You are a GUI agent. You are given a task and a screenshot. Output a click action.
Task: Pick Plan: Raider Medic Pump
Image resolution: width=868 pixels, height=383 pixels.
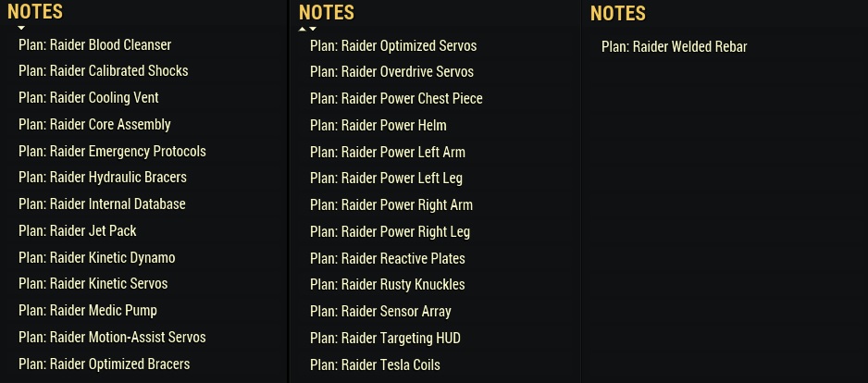click(x=88, y=310)
